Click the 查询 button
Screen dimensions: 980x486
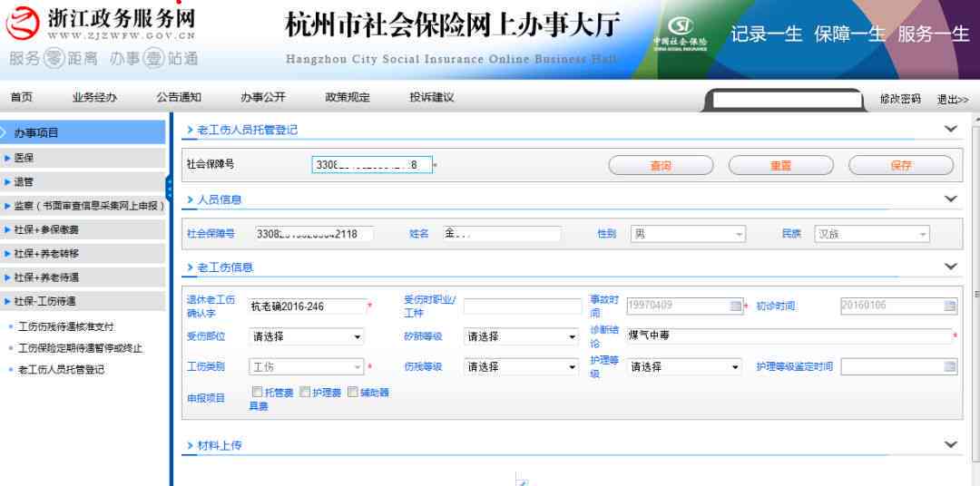click(x=661, y=166)
